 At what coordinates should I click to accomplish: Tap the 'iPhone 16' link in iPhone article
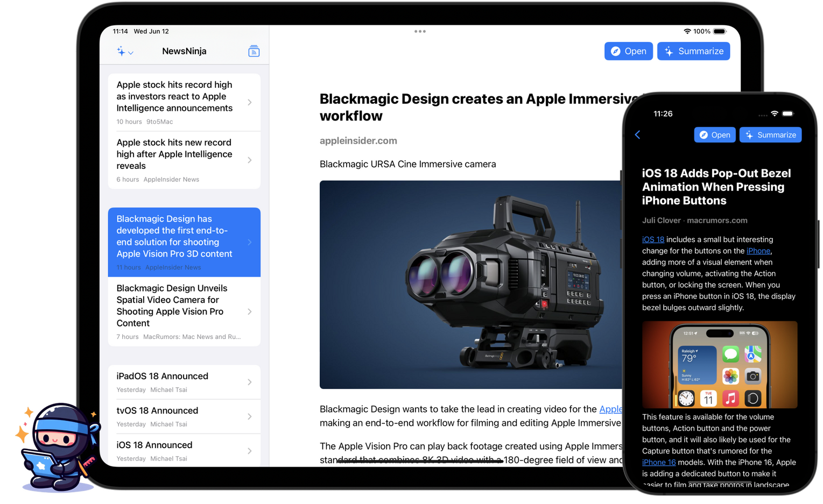point(659,462)
